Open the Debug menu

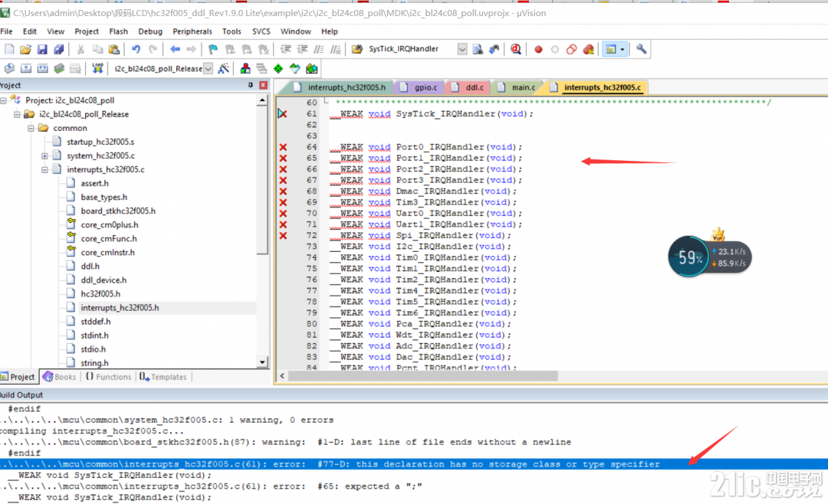150,31
